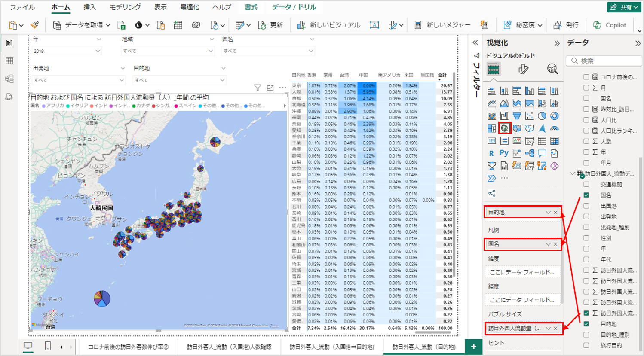
Task: Select the Python visual icon
Action: [504, 153]
